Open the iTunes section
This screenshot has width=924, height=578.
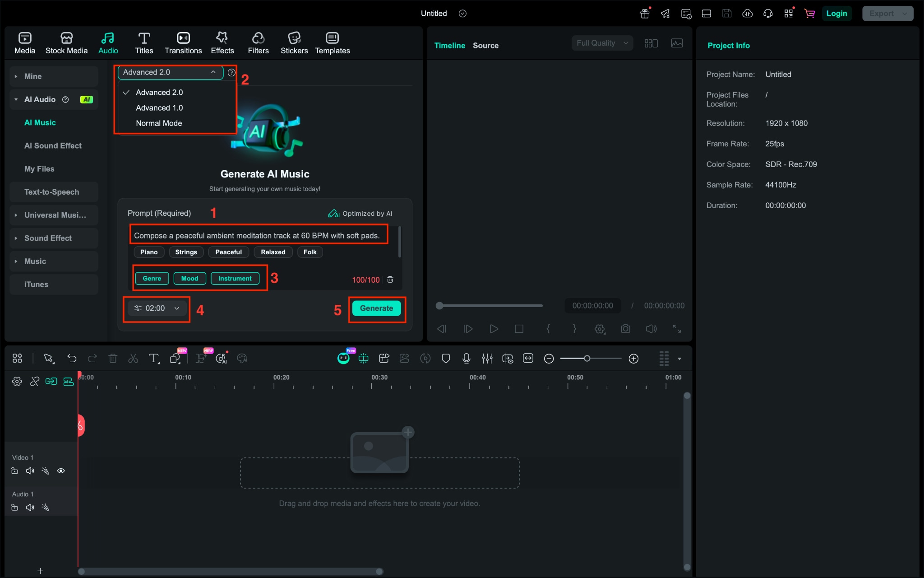click(54, 284)
